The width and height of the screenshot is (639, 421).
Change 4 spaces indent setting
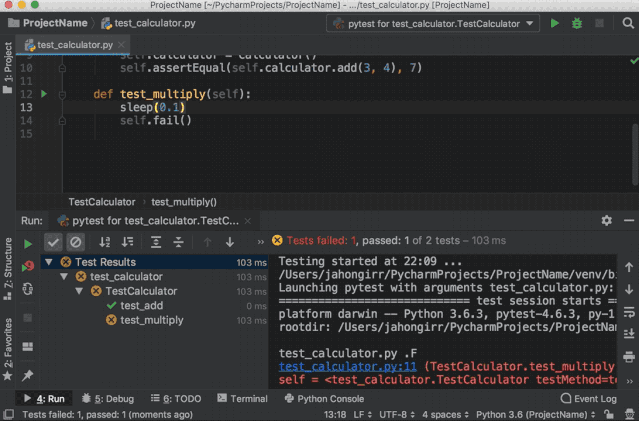point(445,415)
